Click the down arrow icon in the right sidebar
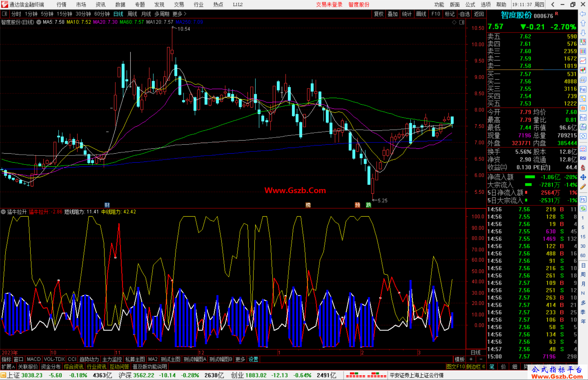Viewport: 588px width, 380px height. pyautogui.click(x=583, y=33)
